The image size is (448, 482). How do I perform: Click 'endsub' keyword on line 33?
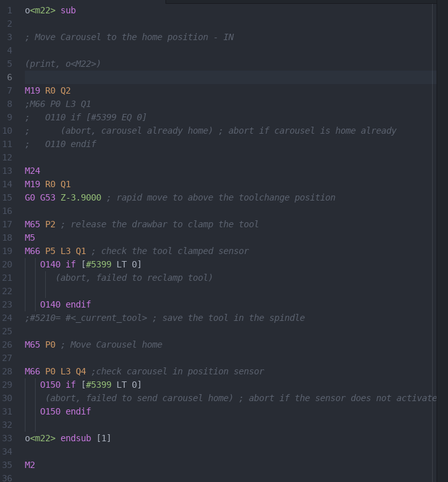pyautogui.click(x=76, y=438)
